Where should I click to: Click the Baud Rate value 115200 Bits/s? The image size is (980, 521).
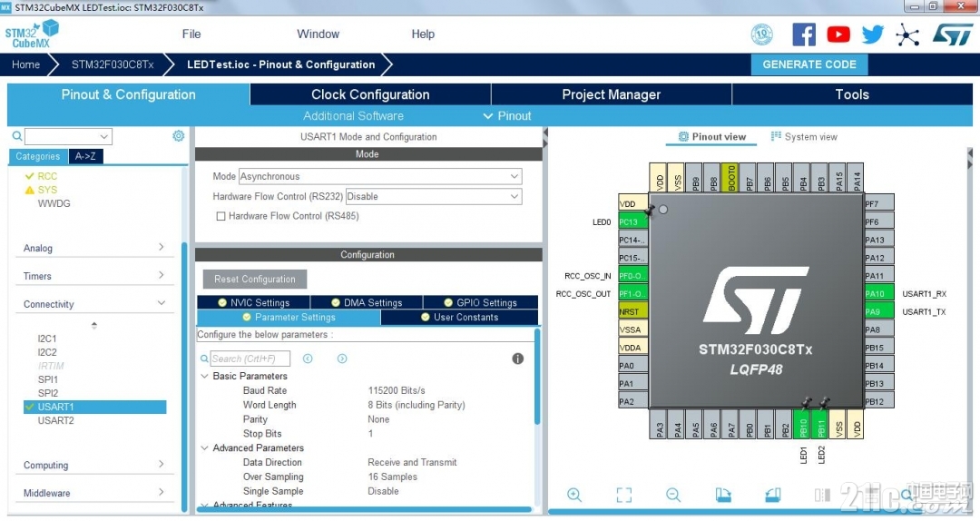tap(397, 390)
